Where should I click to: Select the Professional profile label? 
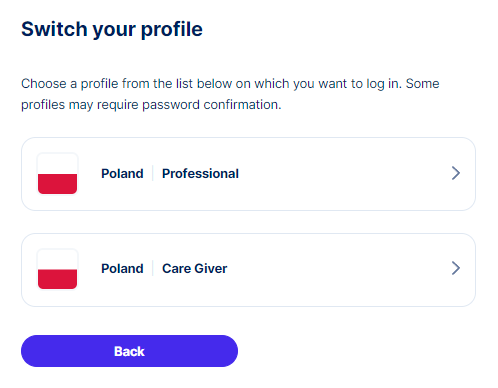click(x=200, y=174)
